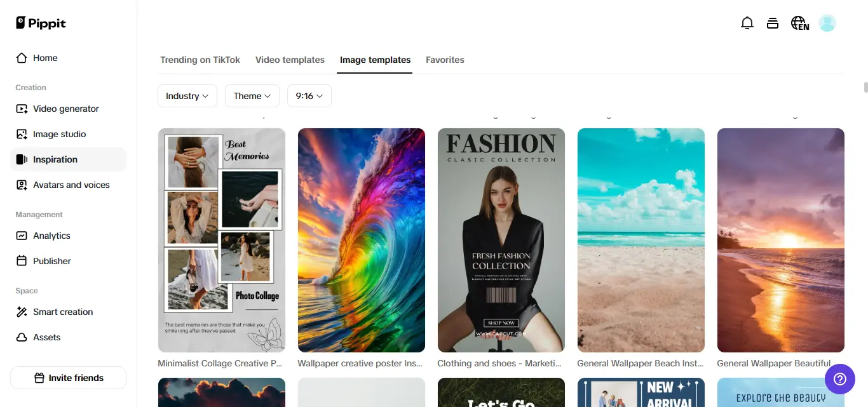Click the notification bell icon
868x407 pixels.
[747, 23]
